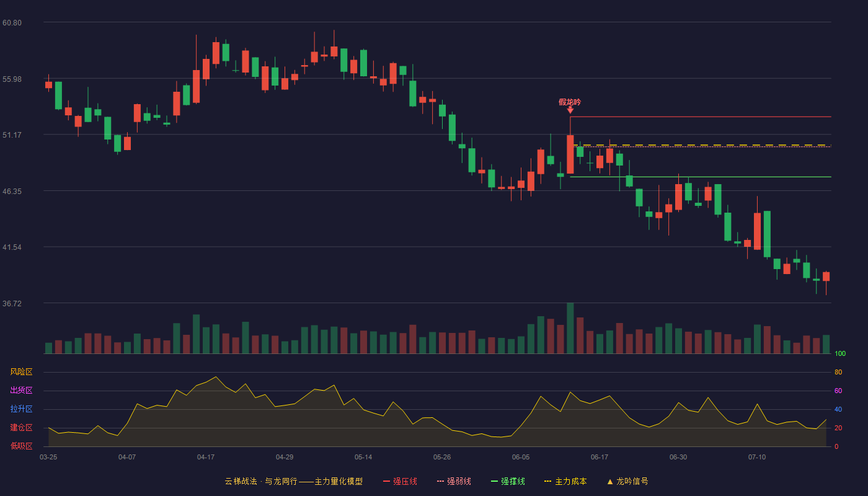This screenshot has height=496, width=868.
Task: Toggle the 主力成本 legend entry
Action: click(565, 481)
